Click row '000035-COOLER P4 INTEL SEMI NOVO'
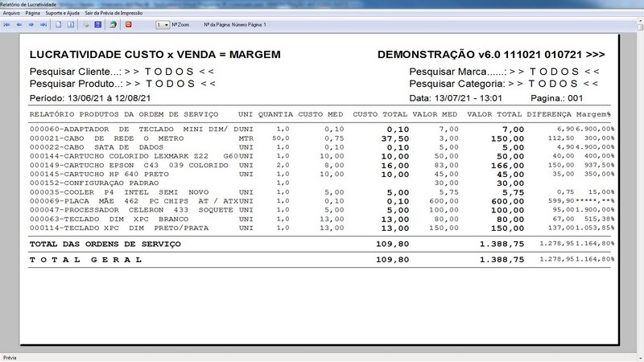 322,192
